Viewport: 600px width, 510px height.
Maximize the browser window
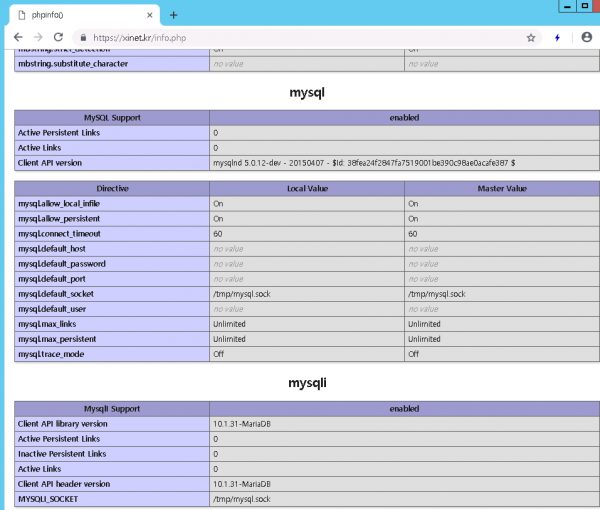584,6
